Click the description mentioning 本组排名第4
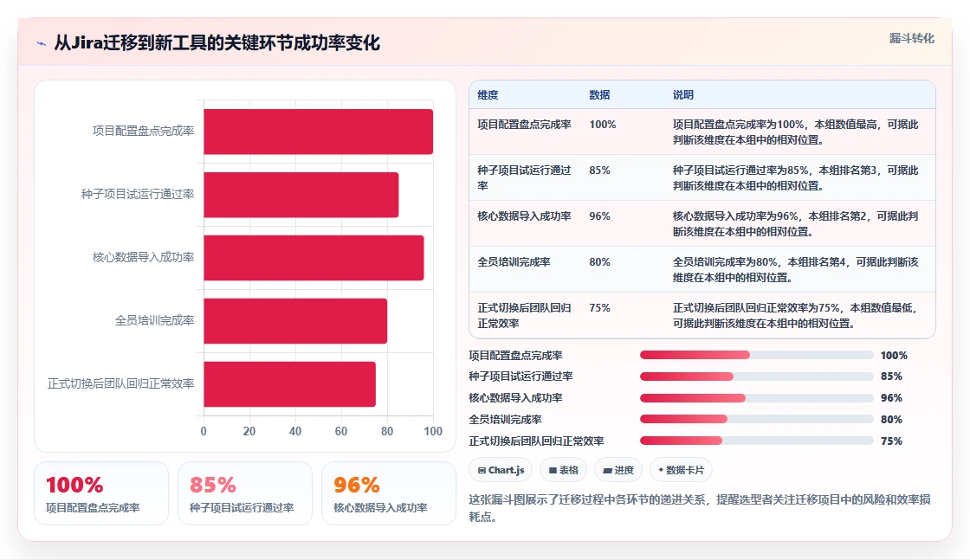This screenshot has height=560, width=970. coord(796,269)
